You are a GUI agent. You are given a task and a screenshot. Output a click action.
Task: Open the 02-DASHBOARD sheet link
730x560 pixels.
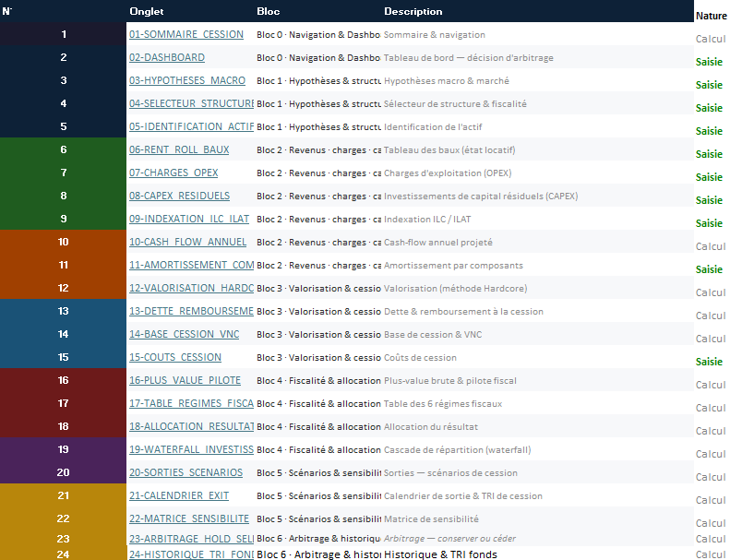pyautogui.click(x=167, y=57)
